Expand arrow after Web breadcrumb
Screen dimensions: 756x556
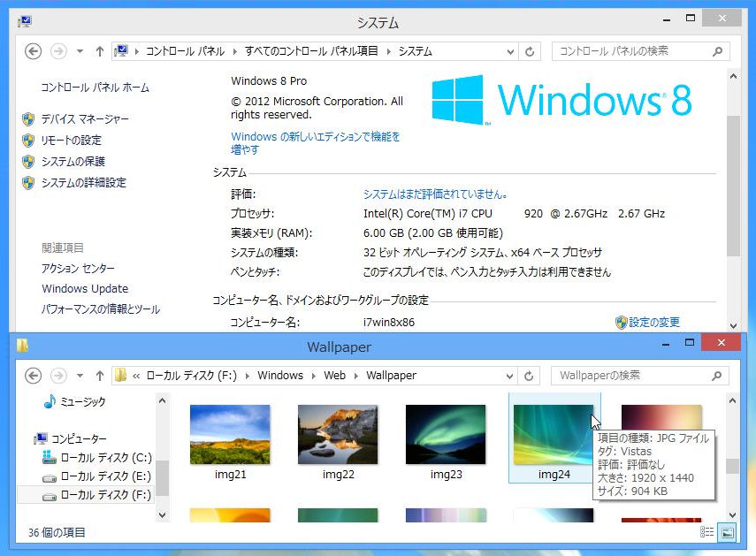tap(355, 376)
